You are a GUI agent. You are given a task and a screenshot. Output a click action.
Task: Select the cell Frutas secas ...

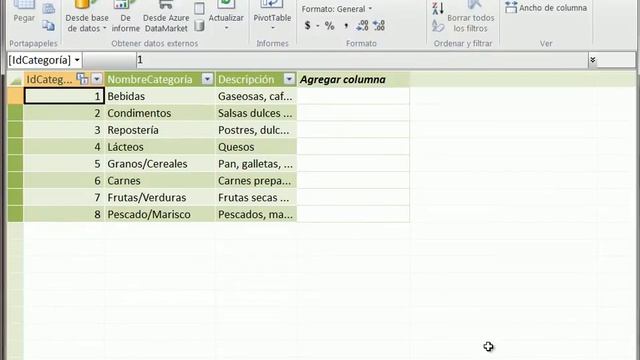(x=256, y=198)
